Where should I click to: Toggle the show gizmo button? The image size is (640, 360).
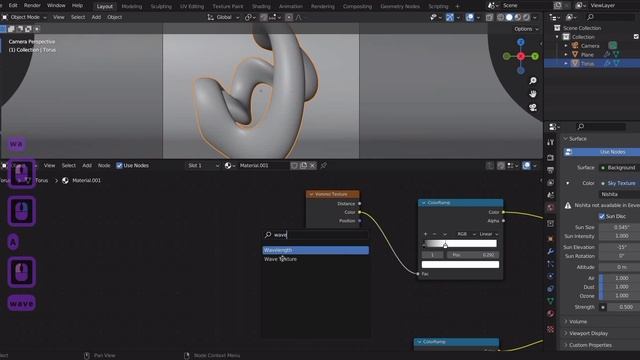coord(450,18)
